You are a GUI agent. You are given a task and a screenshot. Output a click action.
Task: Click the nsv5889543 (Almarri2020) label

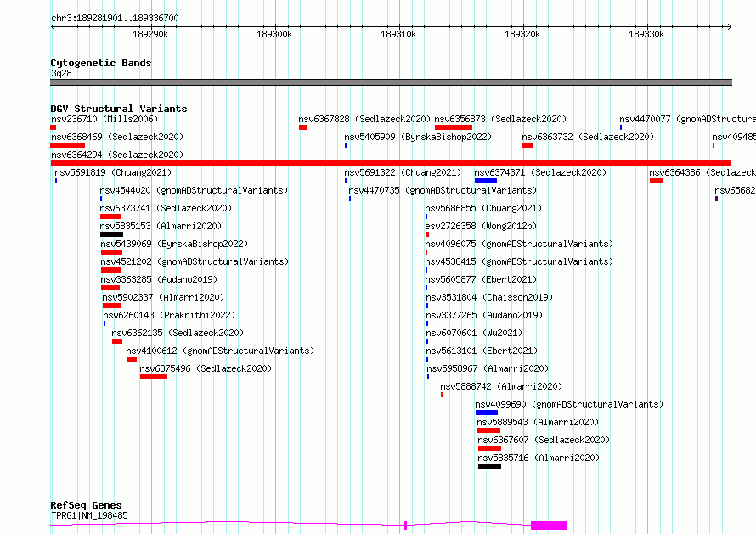coord(538,422)
